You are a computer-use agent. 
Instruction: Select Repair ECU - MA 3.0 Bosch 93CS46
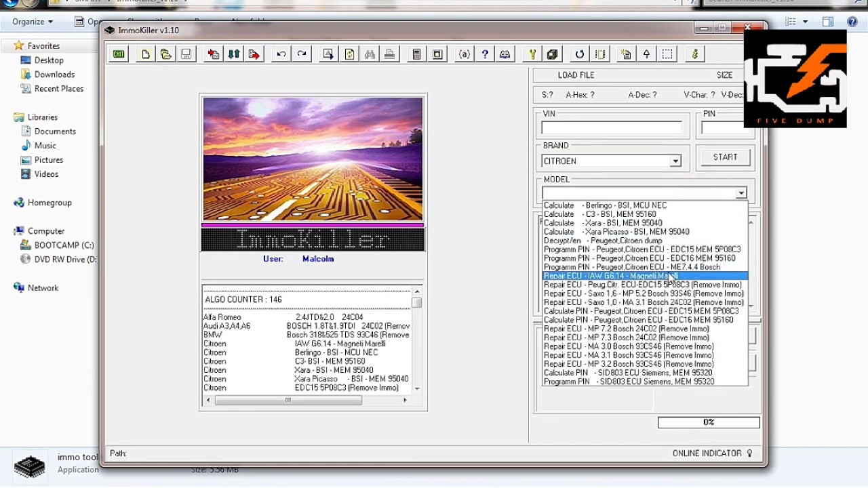(645, 346)
